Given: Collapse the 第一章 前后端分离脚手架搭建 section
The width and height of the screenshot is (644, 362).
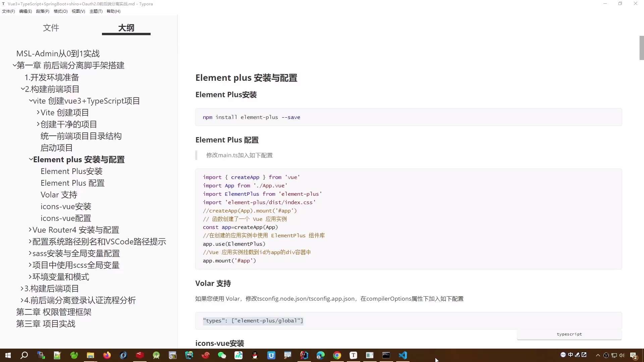Looking at the screenshot, I should click(14, 65).
